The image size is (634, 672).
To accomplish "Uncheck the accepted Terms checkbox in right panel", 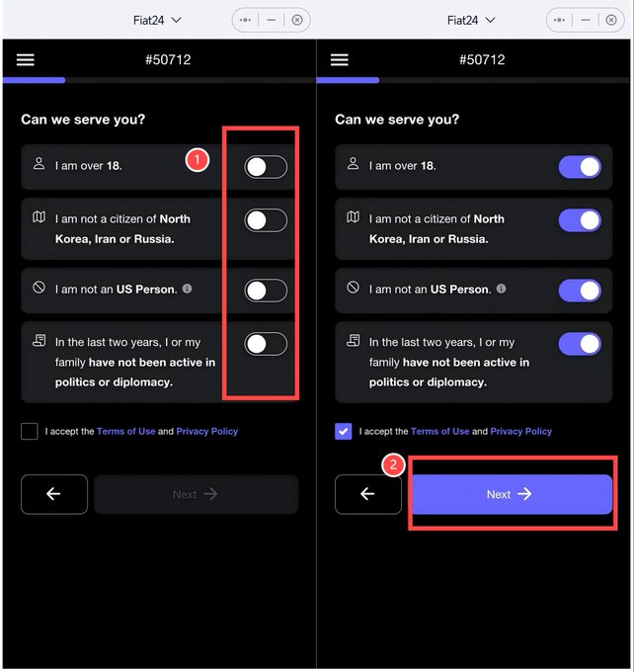I will pyautogui.click(x=343, y=431).
